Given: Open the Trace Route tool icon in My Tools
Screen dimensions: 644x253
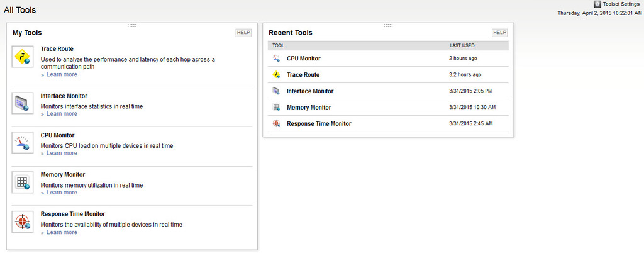Looking at the screenshot, I should coord(23,57).
